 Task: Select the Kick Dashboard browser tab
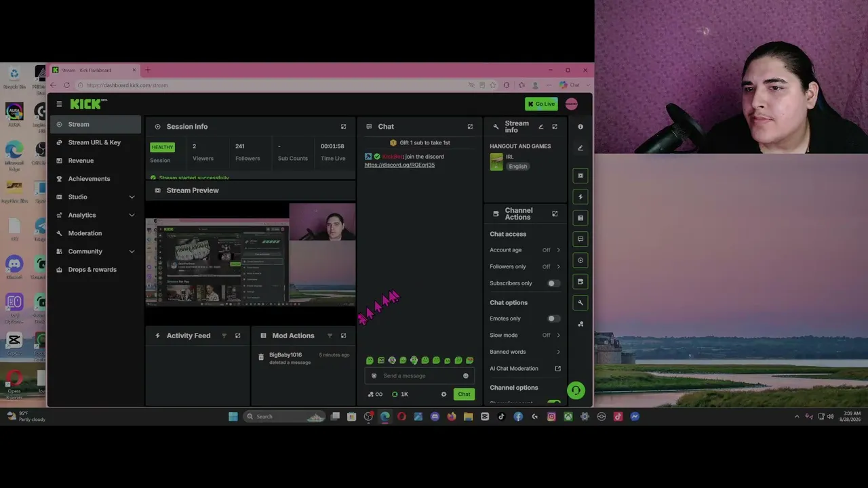point(95,70)
